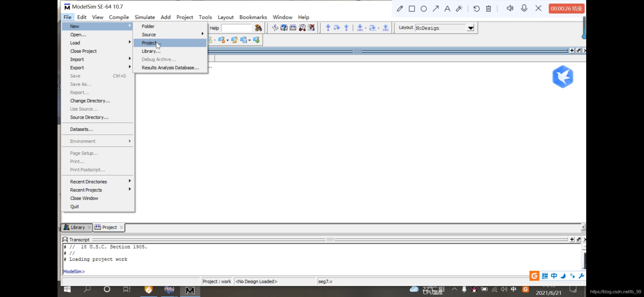
Task: Click the Quit menu entry
Action: (74, 207)
